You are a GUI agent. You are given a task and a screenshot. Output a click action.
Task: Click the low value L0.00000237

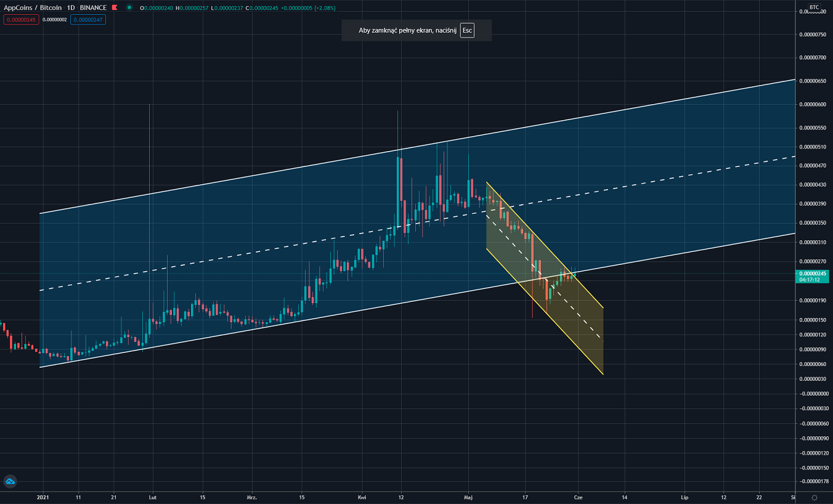tap(227, 8)
